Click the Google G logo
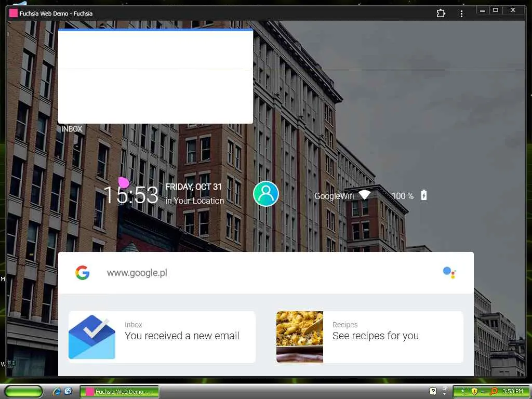 [83, 272]
